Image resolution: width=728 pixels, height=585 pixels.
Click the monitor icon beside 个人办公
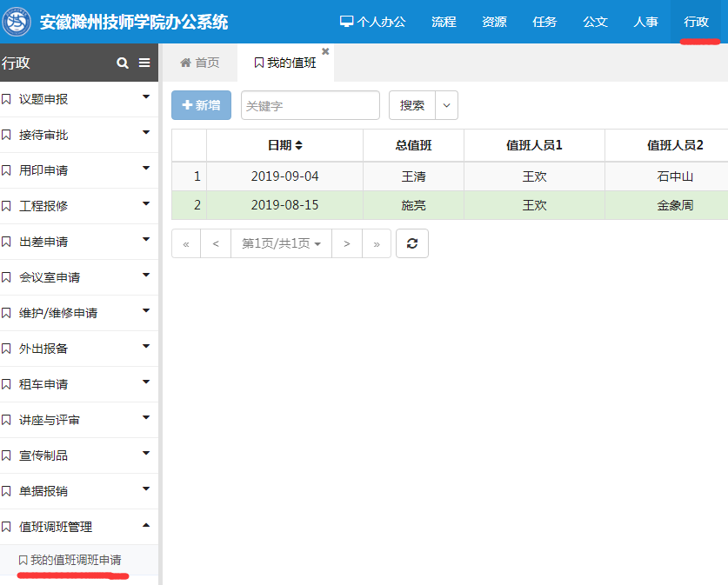coord(347,21)
